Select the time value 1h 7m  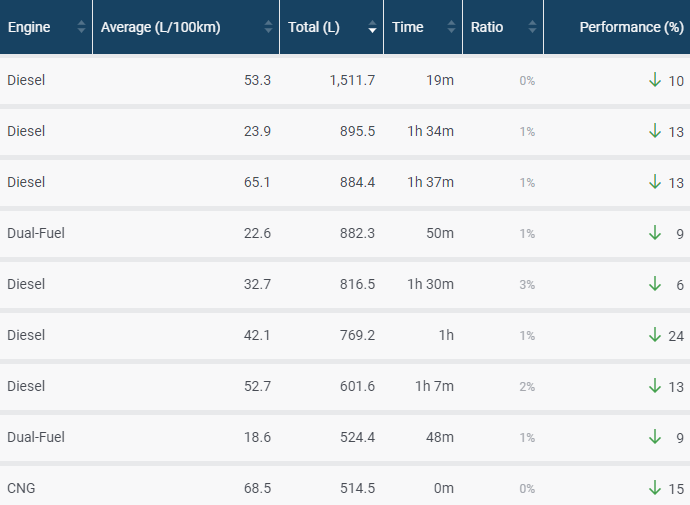(434, 386)
